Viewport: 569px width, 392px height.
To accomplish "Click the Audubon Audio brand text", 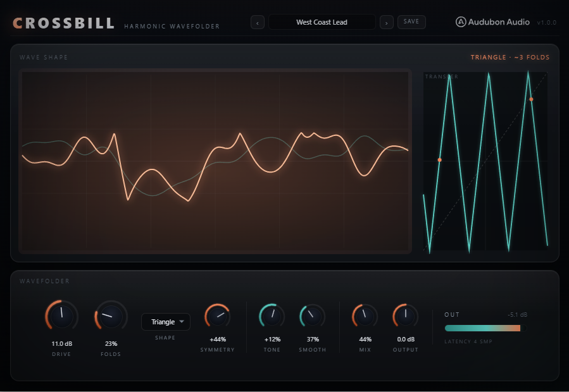I will pyautogui.click(x=499, y=22).
